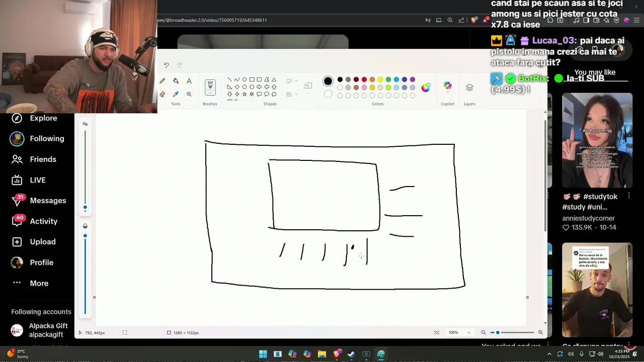
Task: Pick the purple color swatch
Action: pyautogui.click(x=413, y=79)
